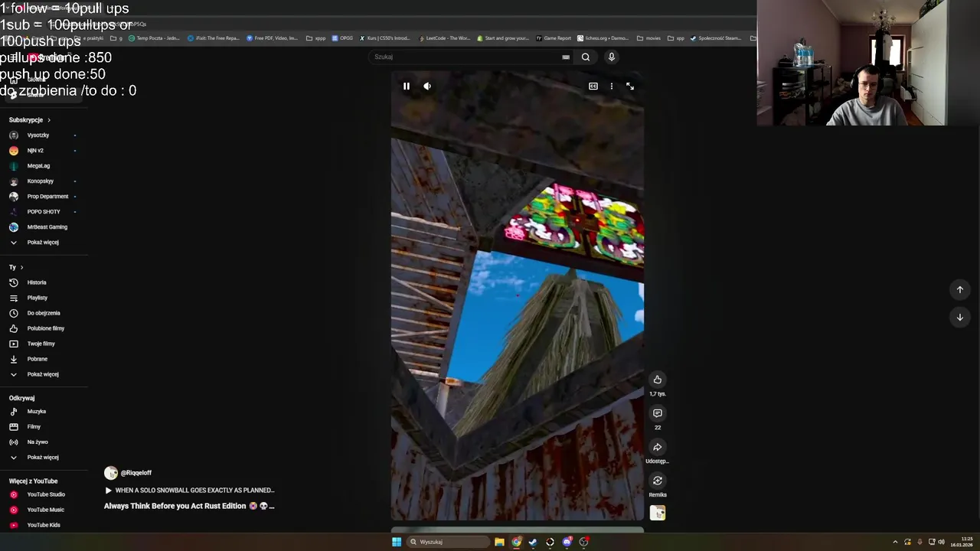Viewport: 980px width, 551px height.
Task: Show hidden system tray icons
Action: [x=895, y=542]
